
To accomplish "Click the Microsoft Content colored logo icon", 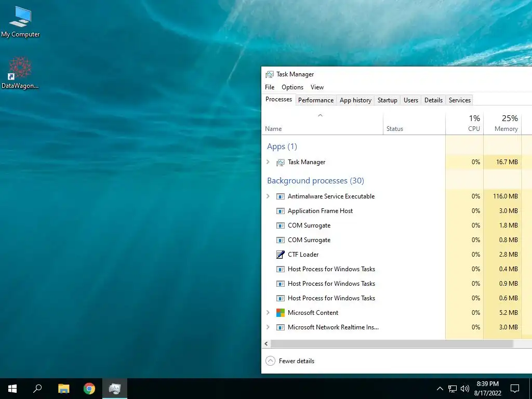I will [280, 313].
